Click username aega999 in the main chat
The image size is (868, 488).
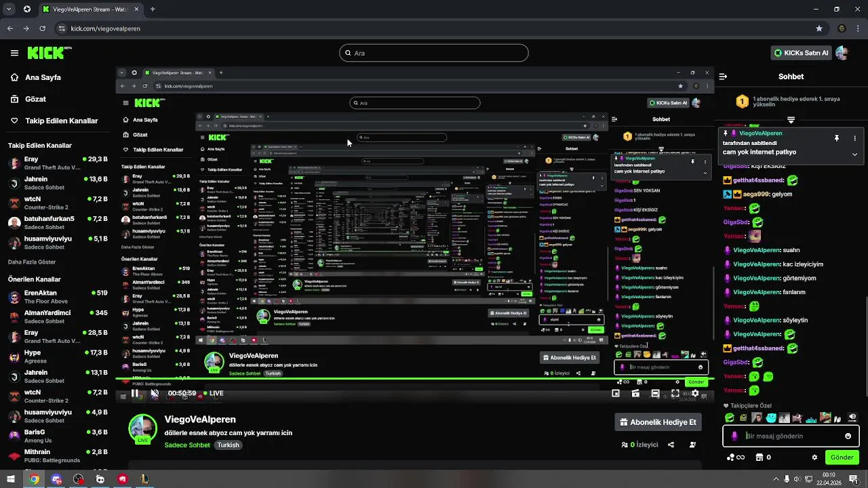(757, 194)
